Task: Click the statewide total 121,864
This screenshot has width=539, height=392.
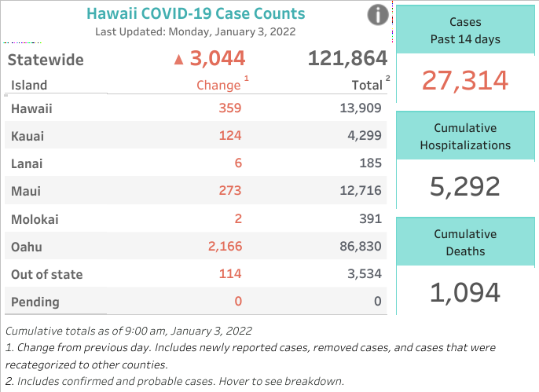Action: pyautogui.click(x=347, y=58)
